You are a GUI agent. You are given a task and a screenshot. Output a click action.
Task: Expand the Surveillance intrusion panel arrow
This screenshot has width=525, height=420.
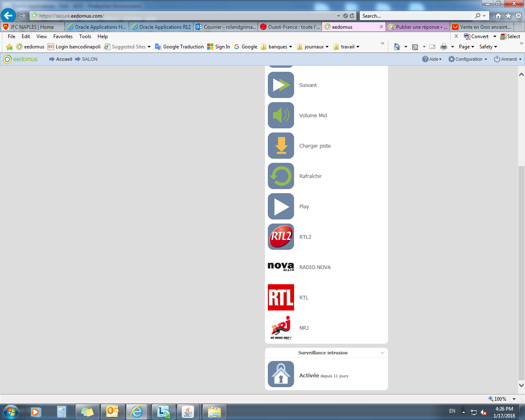(x=382, y=353)
